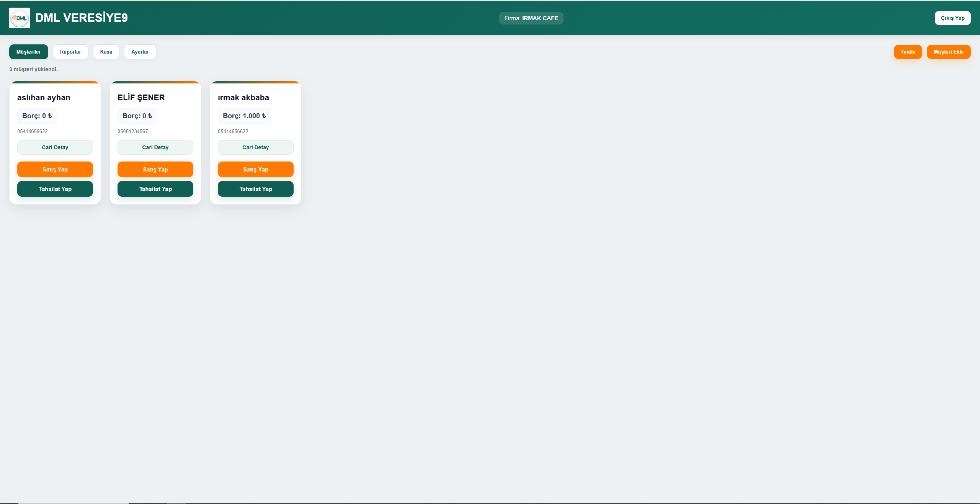Click Satış Yap for ırmak akbaba

[x=256, y=169]
